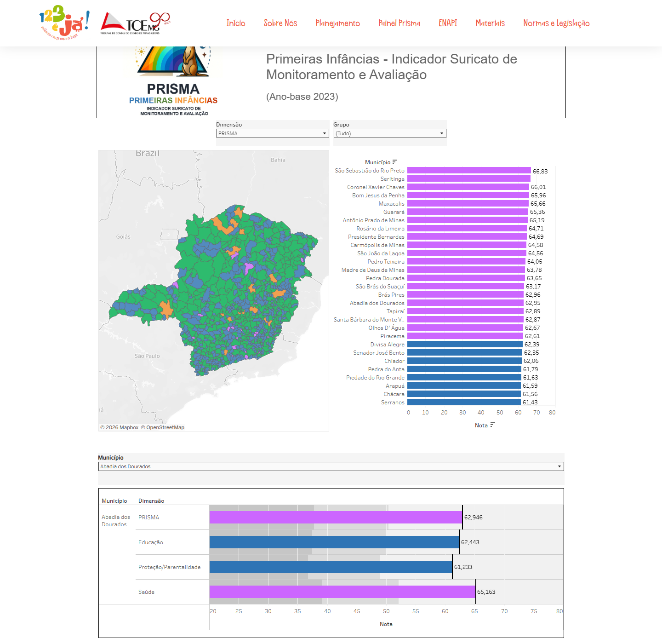The height and width of the screenshot is (644, 662).
Task: Open the Dimensão dropdown showing PRISMA
Action: [x=273, y=133]
